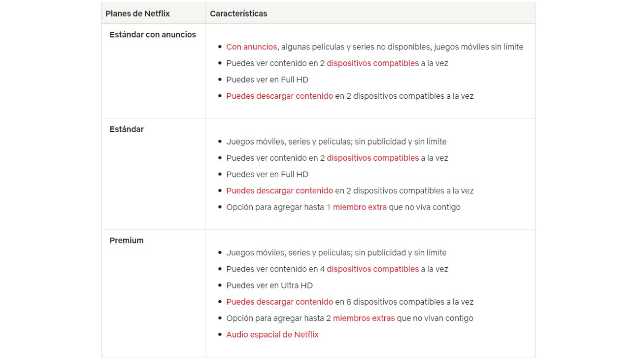Image resolution: width=624 pixels, height=364 pixels.
Task: Click "Puedes ver en Full HD" in Estándar row
Action: (267, 174)
